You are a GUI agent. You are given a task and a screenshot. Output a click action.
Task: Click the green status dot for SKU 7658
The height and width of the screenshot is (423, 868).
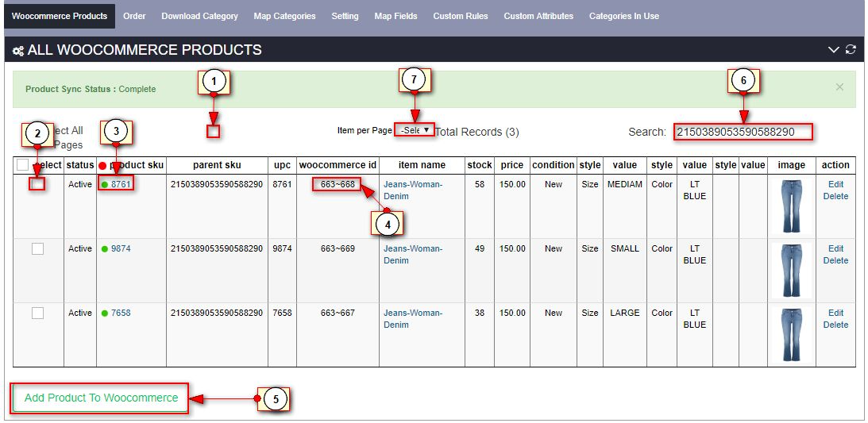[105, 313]
